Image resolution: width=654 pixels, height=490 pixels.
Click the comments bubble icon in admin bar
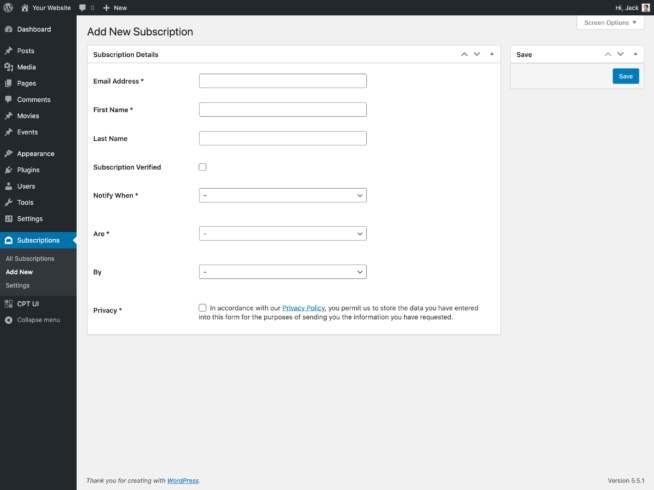84,7
